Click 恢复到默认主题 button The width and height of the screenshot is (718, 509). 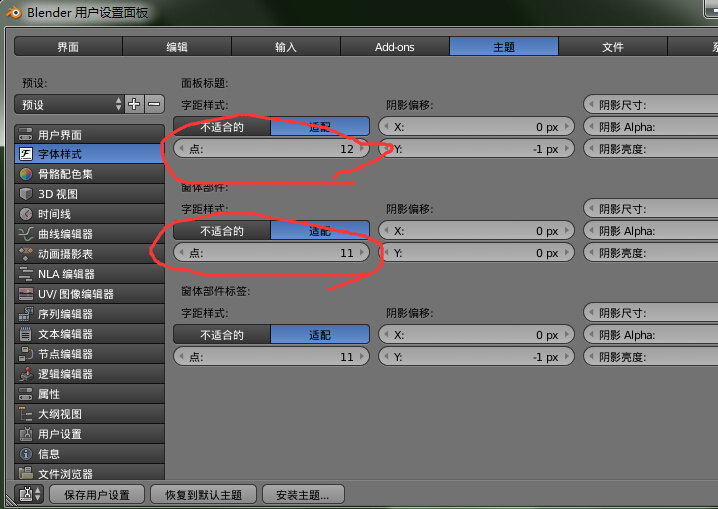(x=203, y=494)
